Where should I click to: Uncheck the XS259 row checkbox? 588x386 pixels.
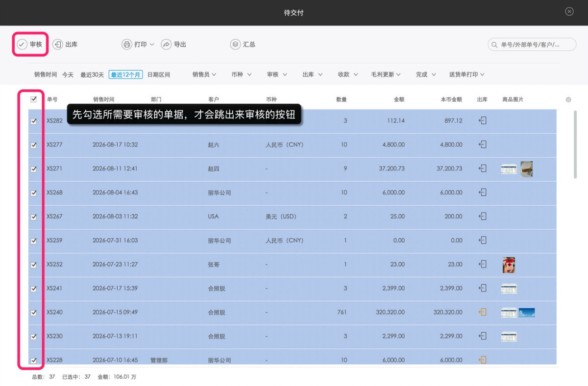[x=34, y=241]
